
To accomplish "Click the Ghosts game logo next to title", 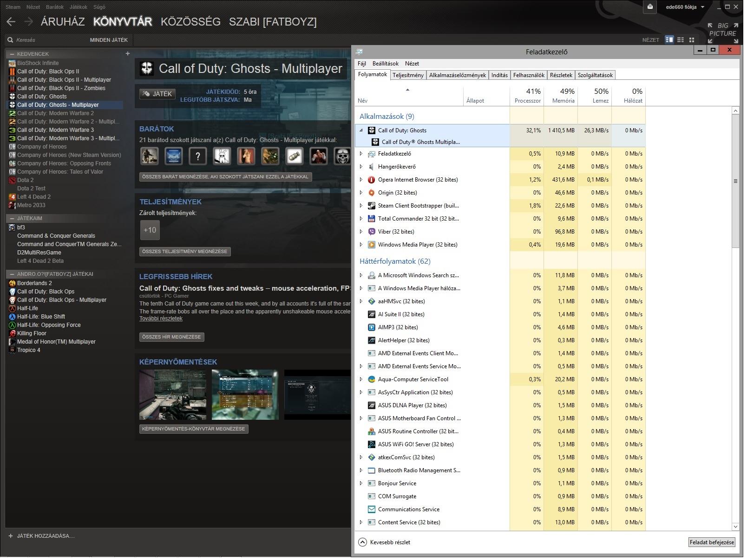I will point(147,68).
